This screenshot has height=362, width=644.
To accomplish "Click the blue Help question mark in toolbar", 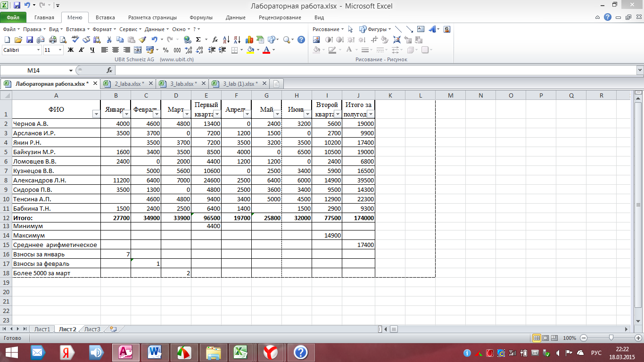I will (x=301, y=40).
